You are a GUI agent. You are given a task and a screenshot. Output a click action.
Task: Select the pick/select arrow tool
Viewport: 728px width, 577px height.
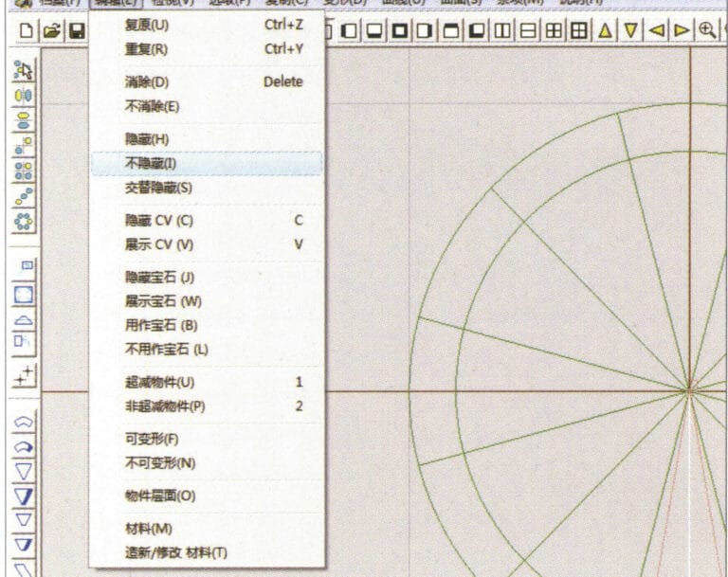tap(23, 70)
